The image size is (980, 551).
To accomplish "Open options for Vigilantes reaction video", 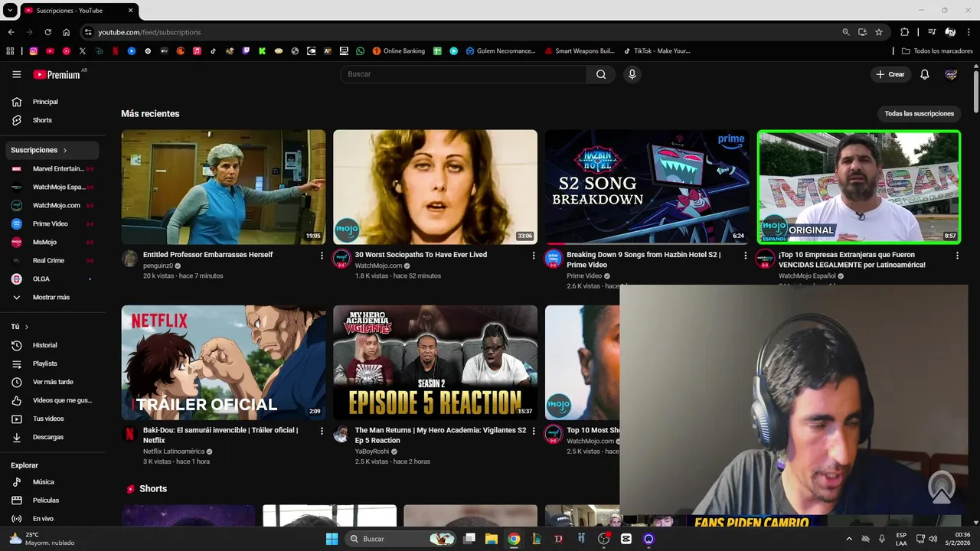I will pos(534,431).
